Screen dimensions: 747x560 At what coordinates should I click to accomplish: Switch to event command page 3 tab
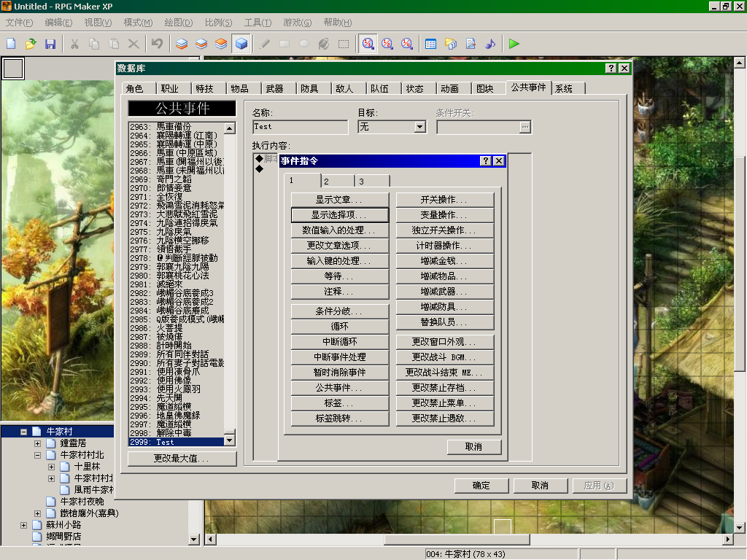coord(373,181)
